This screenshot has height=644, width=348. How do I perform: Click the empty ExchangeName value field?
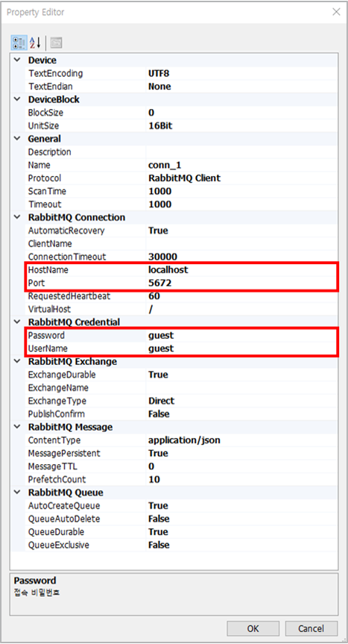(242, 388)
